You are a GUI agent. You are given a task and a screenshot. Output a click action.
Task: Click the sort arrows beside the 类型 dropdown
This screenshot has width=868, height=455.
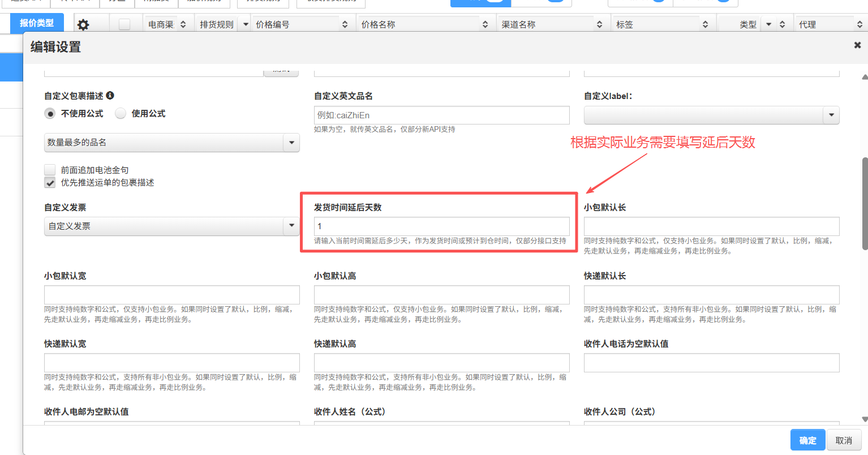point(783,24)
